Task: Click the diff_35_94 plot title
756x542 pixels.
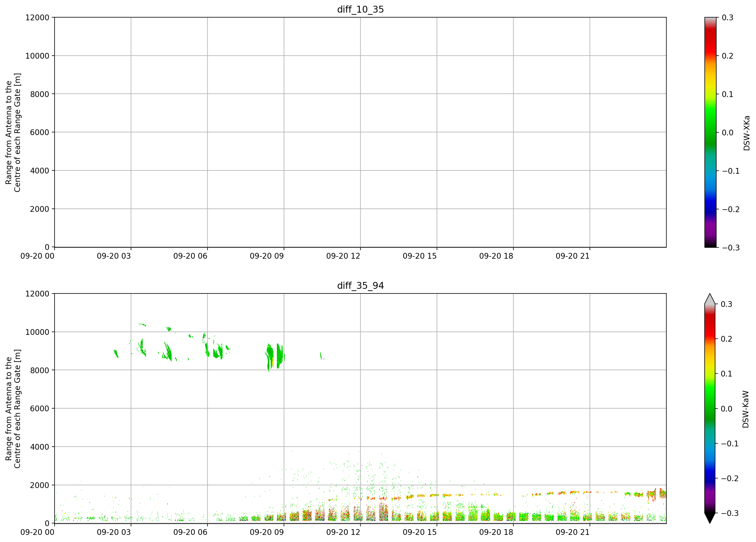Action: pos(360,286)
